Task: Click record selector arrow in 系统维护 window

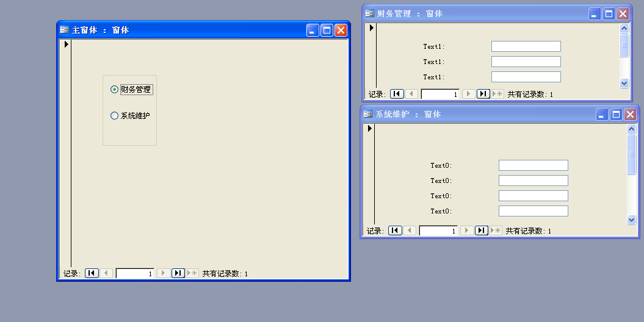Action: (370, 129)
